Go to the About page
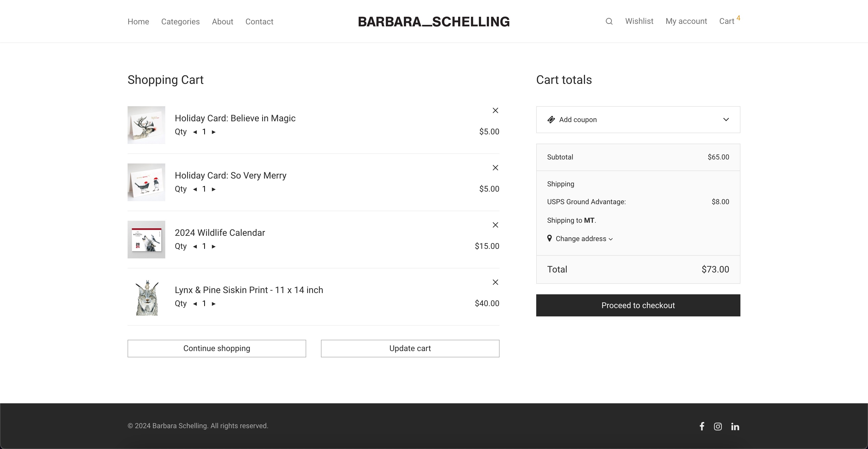The image size is (868, 449). [x=222, y=22]
